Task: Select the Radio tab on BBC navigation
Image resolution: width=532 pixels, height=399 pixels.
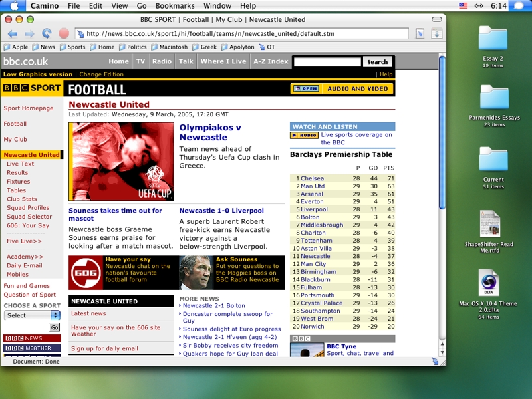Action: click(x=162, y=61)
